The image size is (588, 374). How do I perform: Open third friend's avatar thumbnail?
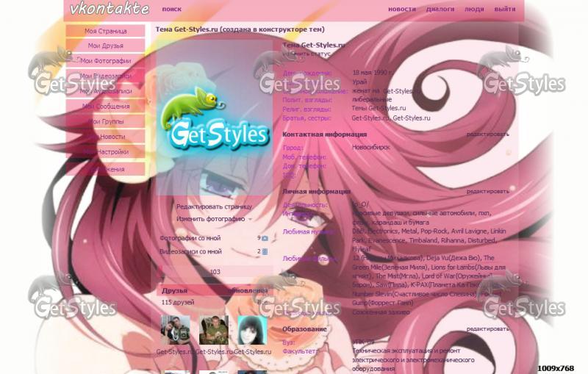(x=252, y=331)
